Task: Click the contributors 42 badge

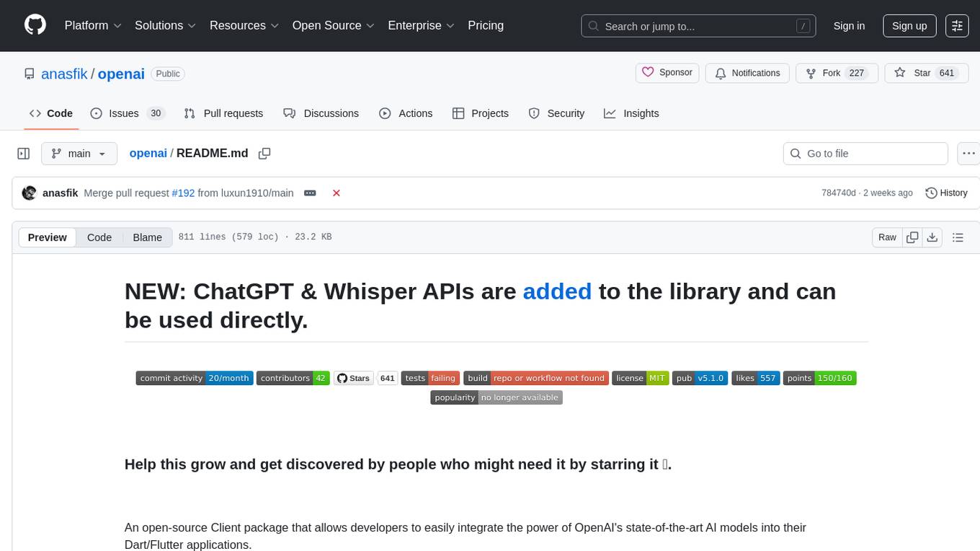Action: tap(293, 378)
